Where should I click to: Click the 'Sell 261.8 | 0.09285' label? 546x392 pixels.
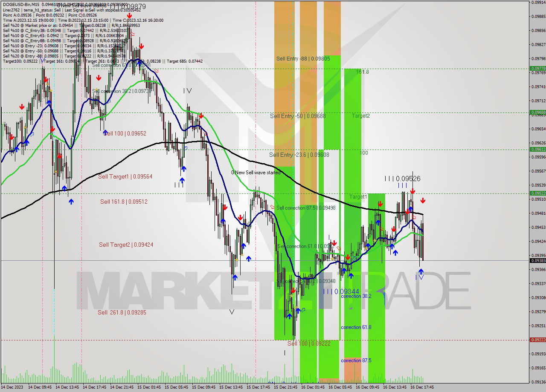tap(122, 312)
